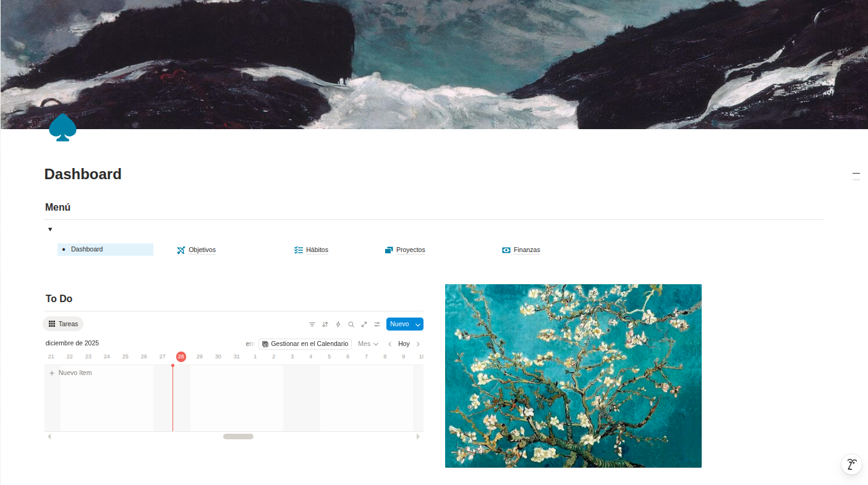Switch to the Tareas view tab
The height and width of the screenshot is (485, 868).
coord(63,324)
